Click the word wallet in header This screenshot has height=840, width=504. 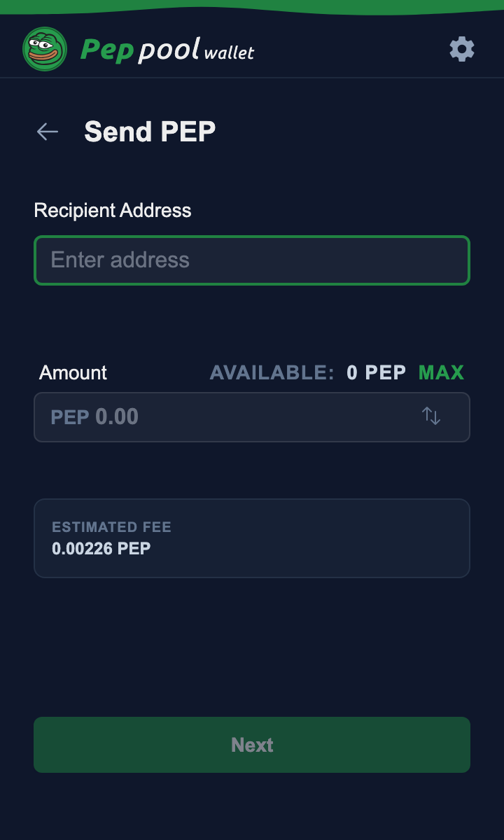[x=229, y=52]
